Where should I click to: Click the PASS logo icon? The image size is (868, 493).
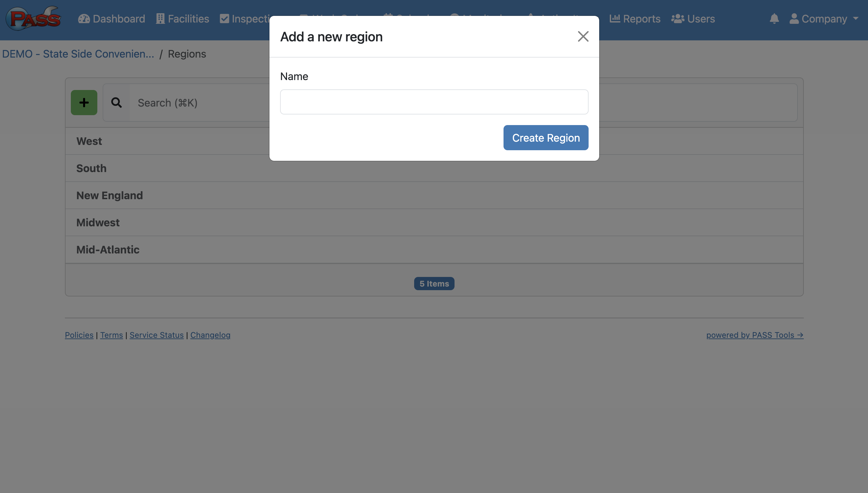click(33, 18)
